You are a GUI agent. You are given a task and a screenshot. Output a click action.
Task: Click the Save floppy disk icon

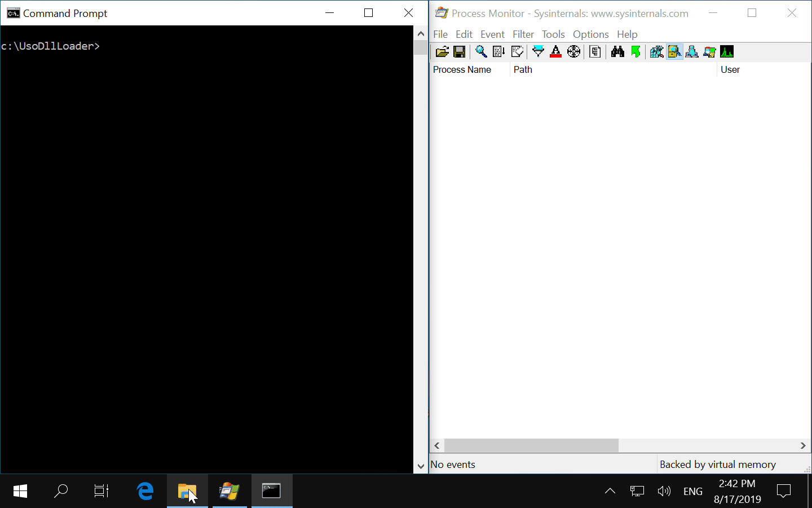click(x=460, y=52)
